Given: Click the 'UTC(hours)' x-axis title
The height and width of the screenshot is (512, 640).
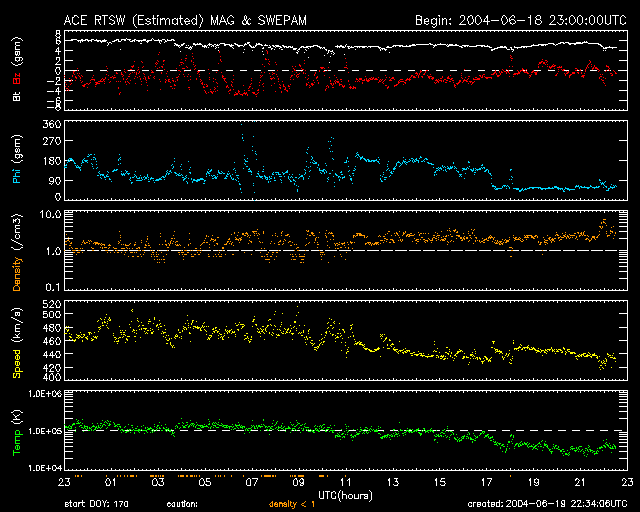Looking at the screenshot, I should point(345,496).
